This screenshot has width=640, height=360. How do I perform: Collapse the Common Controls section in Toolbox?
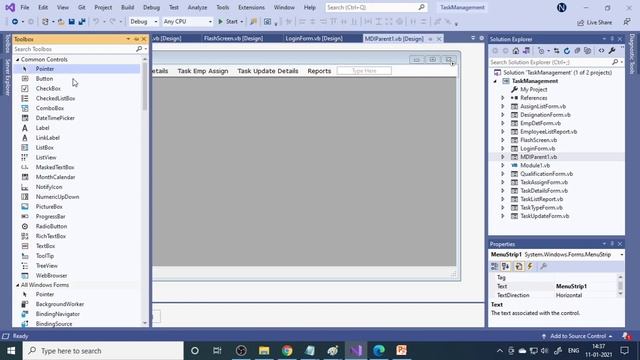[x=18, y=60]
